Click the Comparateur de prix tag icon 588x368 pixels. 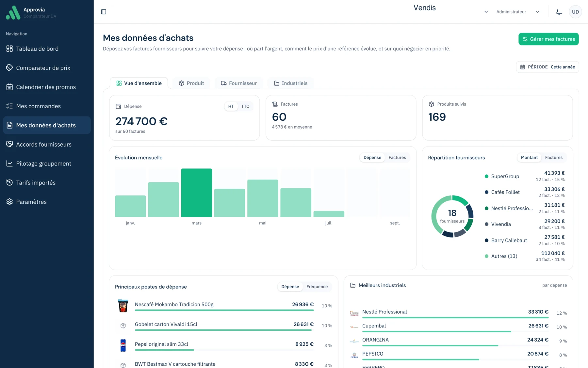(9, 68)
